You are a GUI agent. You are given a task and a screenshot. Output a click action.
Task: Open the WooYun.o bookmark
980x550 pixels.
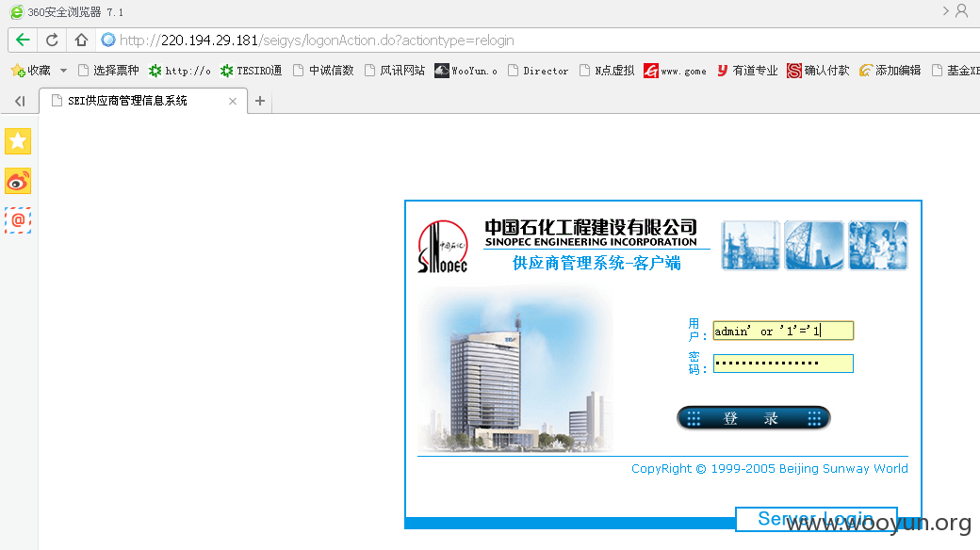click(465, 71)
